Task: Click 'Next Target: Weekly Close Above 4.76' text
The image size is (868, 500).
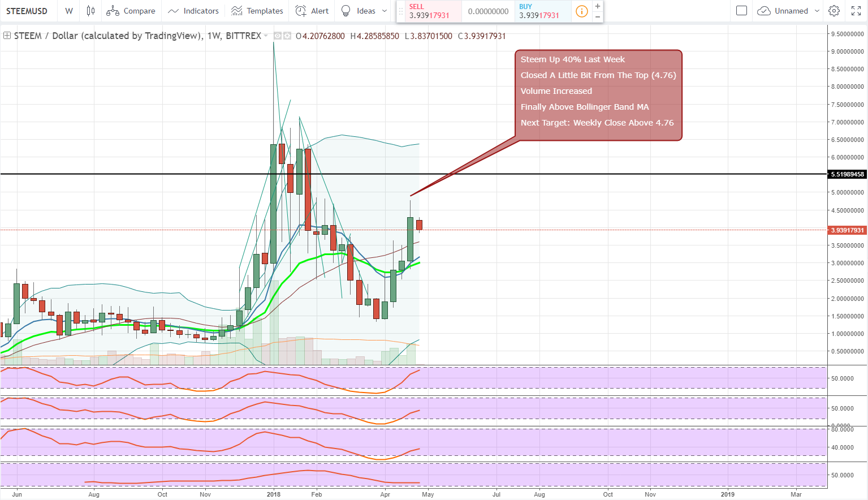Action: (x=597, y=123)
